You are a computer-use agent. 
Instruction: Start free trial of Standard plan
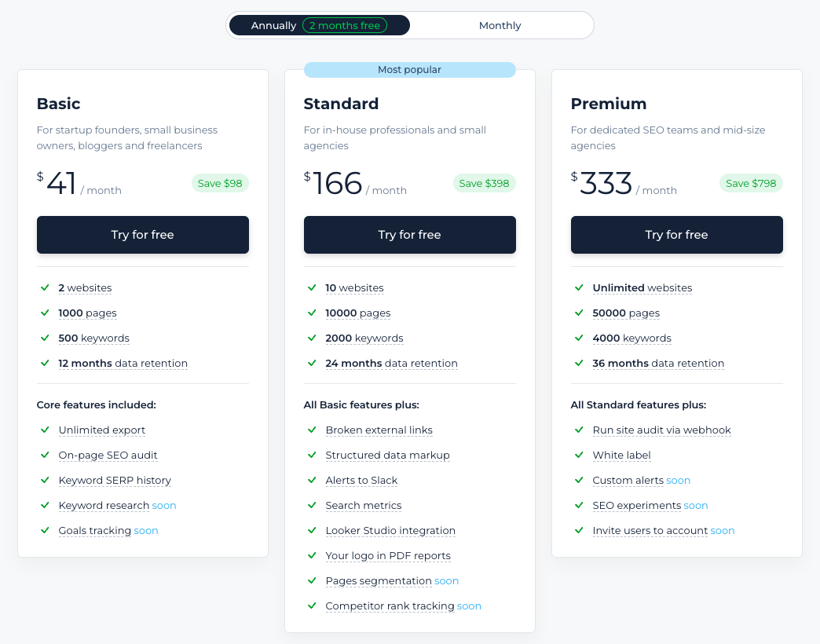[x=409, y=235]
